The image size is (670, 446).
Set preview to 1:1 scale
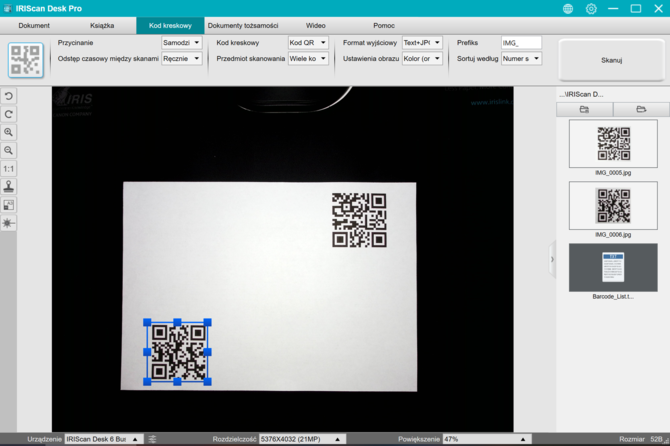pos(9,169)
